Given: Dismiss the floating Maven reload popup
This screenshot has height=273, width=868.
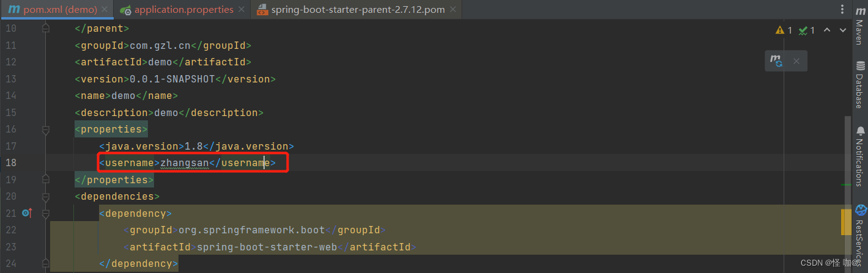Looking at the screenshot, I should coord(796,61).
